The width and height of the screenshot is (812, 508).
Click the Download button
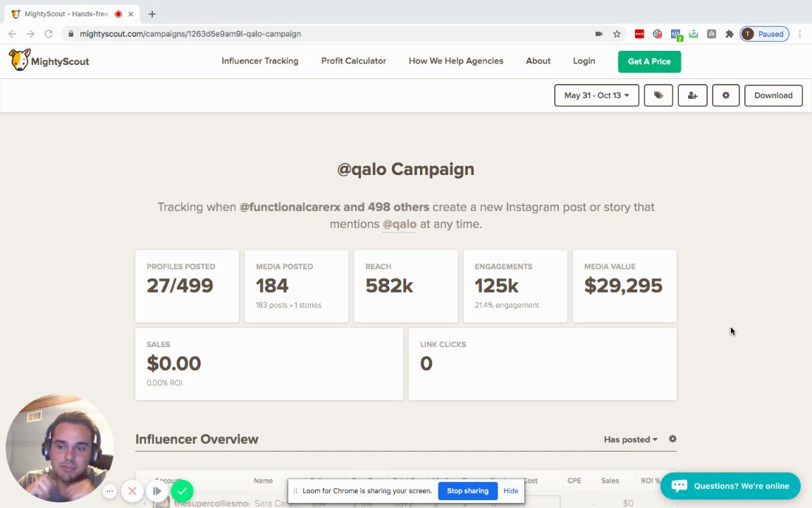tap(773, 95)
